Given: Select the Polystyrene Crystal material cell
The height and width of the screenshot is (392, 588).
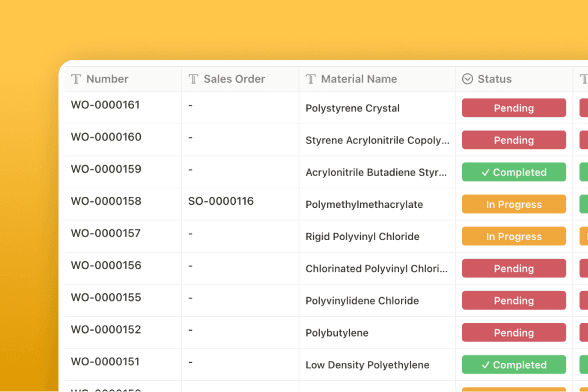Looking at the screenshot, I should 377,108.
